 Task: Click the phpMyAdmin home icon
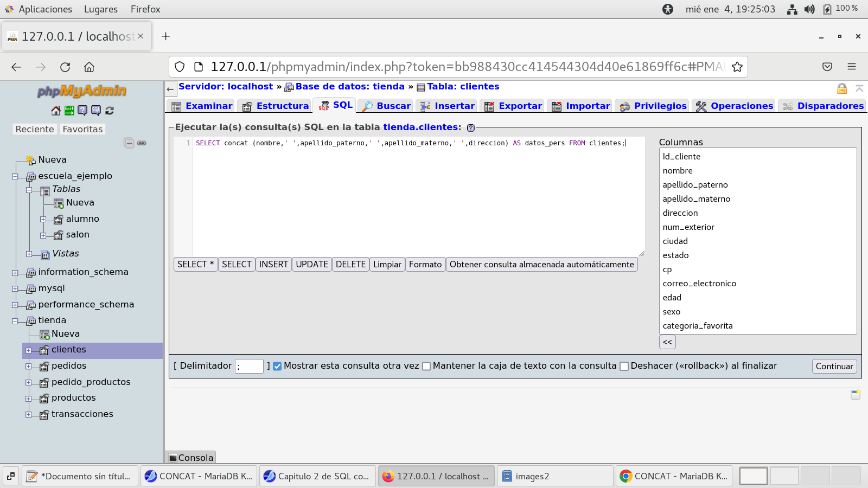[56, 111]
